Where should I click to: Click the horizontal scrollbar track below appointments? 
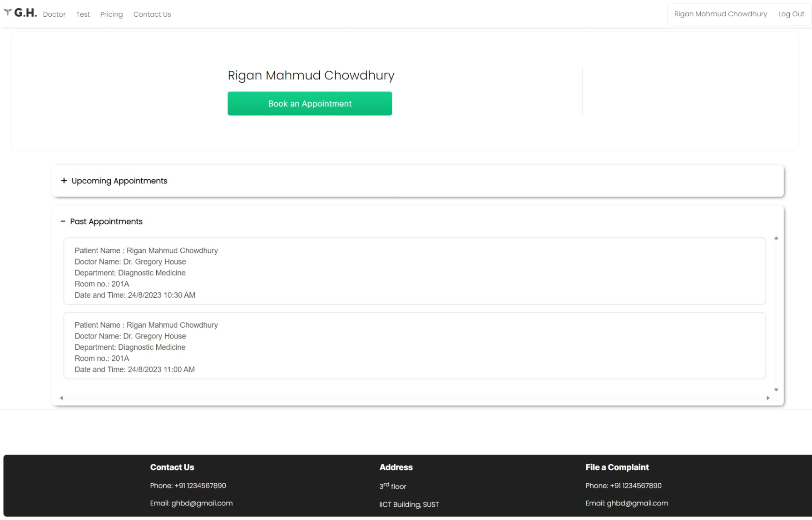pos(414,398)
